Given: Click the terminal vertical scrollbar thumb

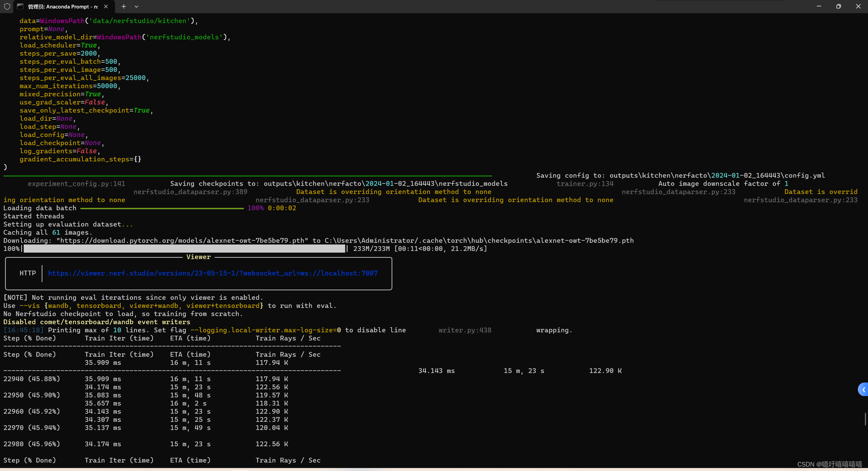Looking at the screenshot, I should (x=865, y=419).
